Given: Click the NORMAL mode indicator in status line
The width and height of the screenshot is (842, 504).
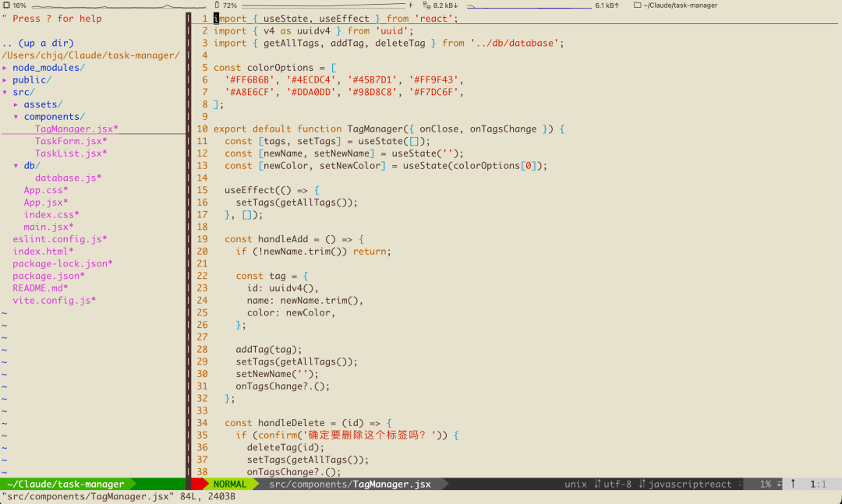Looking at the screenshot, I should tap(229, 484).
